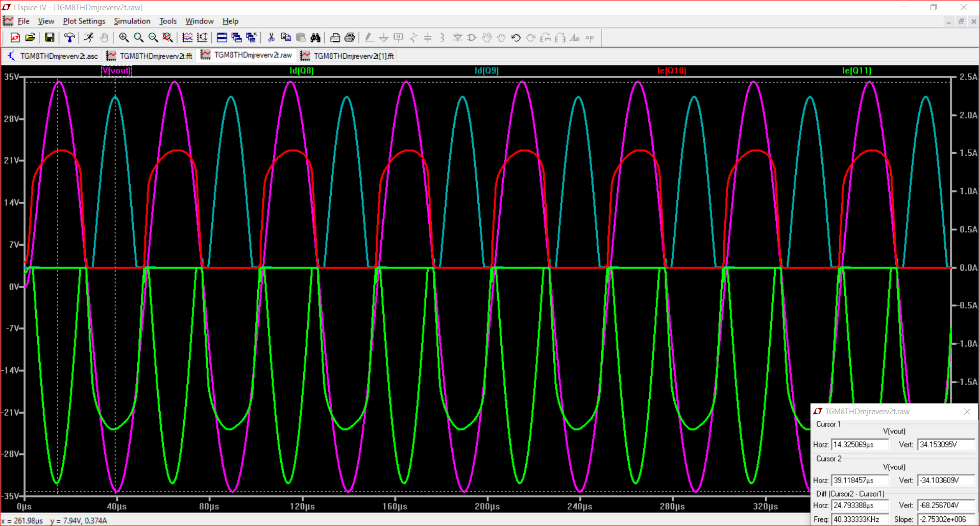This screenshot has width=980, height=526.
Task: Click the Ie(Q10) trace label
Action: click(x=672, y=70)
